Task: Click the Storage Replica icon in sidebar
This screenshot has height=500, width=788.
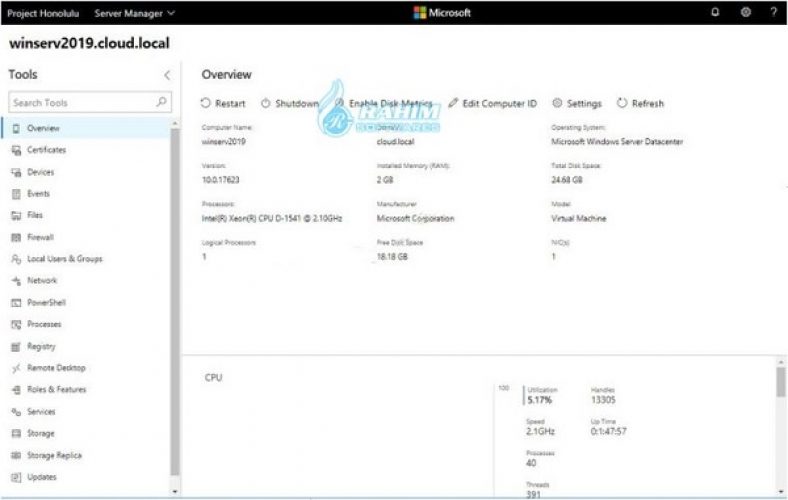Action: click(x=16, y=456)
